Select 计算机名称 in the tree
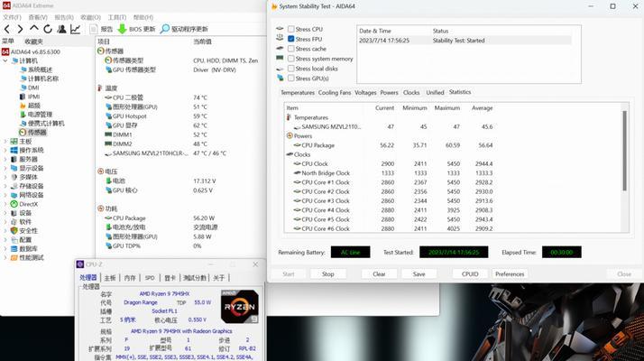Screen dimensions: 644x361 (x=40, y=79)
